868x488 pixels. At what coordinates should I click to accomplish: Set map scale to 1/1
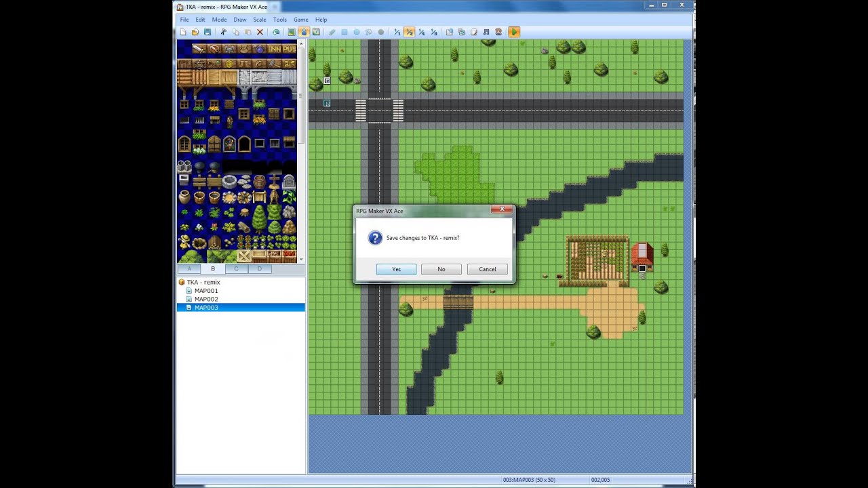point(397,32)
